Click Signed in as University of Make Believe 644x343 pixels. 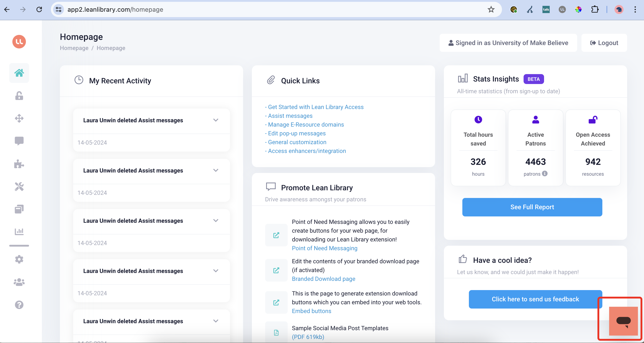tap(508, 43)
